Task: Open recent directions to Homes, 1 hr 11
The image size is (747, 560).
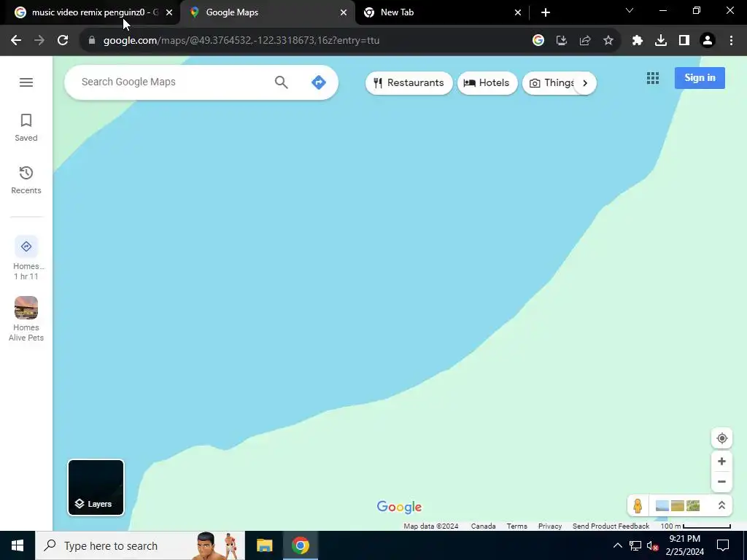Action: (x=26, y=257)
